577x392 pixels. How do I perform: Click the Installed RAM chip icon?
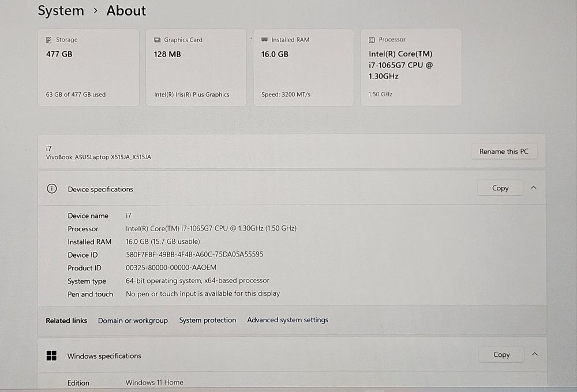pos(264,39)
